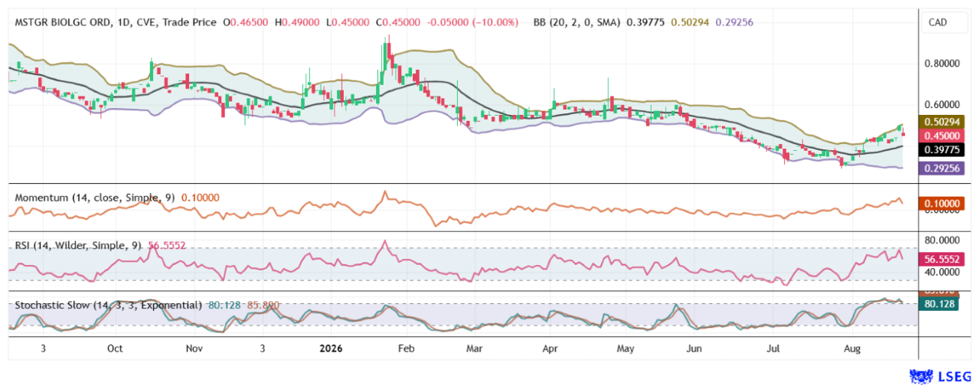Click the Feb label on time axis
The image size is (980, 386).
coord(406,348)
